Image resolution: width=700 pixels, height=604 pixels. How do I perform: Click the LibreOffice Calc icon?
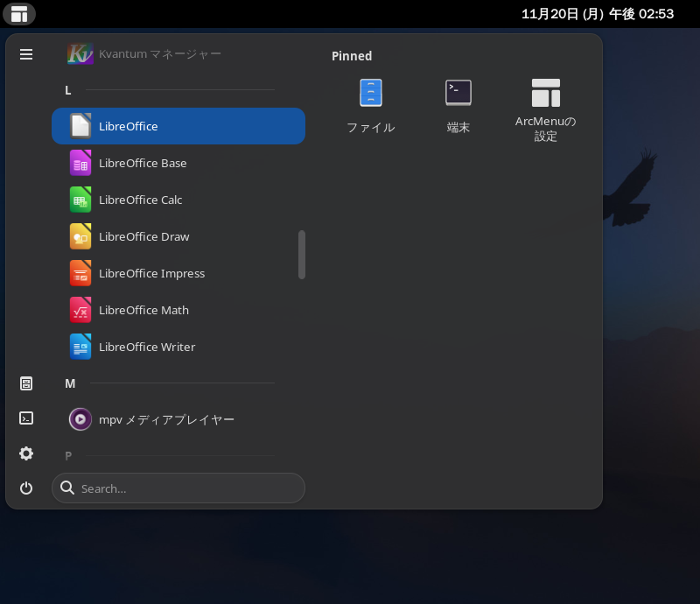[x=80, y=200]
